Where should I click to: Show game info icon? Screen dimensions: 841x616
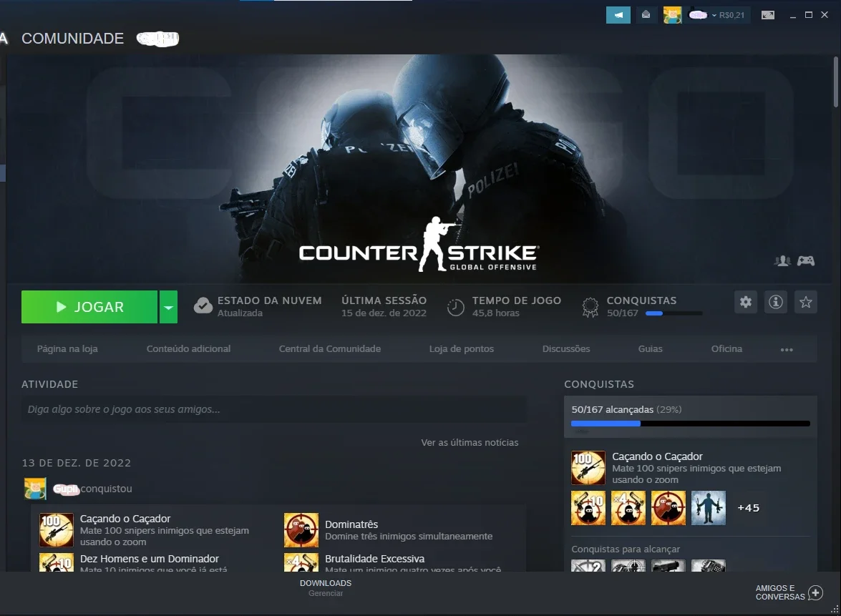tap(776, 302)
